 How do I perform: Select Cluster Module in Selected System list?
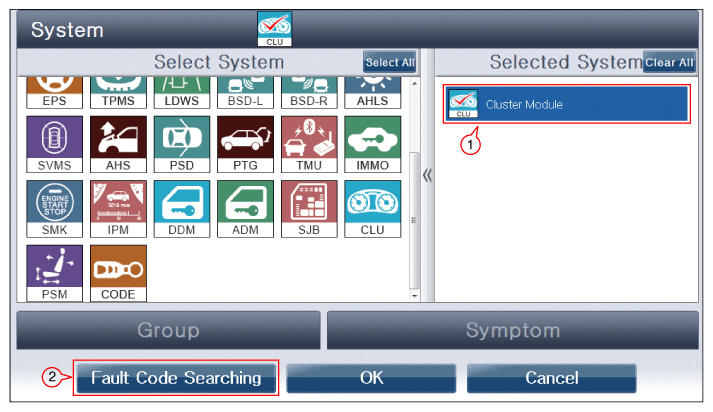567,104
